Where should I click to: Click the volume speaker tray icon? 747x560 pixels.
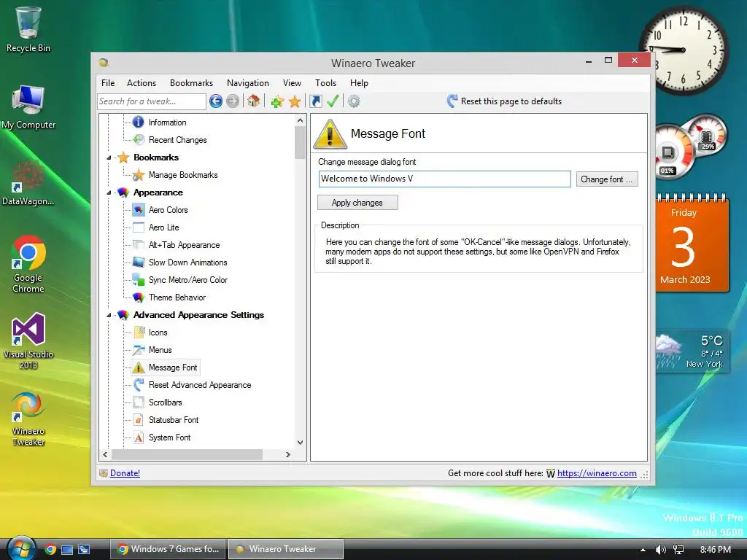[x=660, y=550]
